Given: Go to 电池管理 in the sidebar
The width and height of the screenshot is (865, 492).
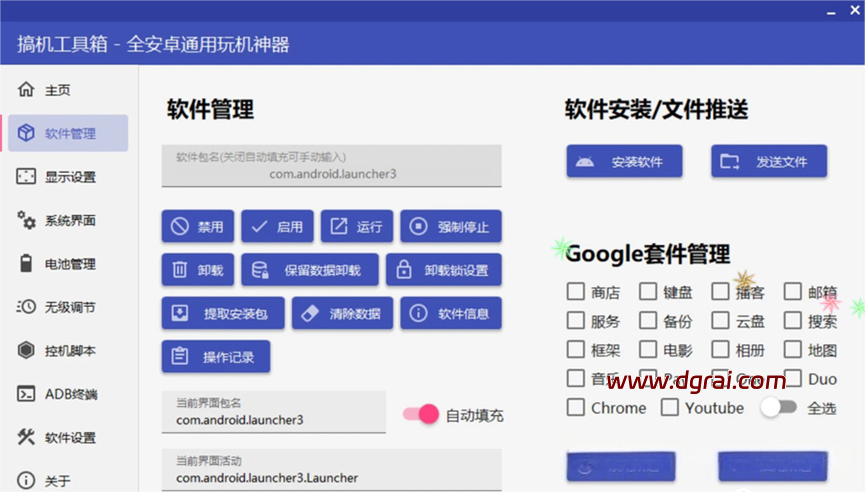Looking at the screenshot, I should (69, 264).
